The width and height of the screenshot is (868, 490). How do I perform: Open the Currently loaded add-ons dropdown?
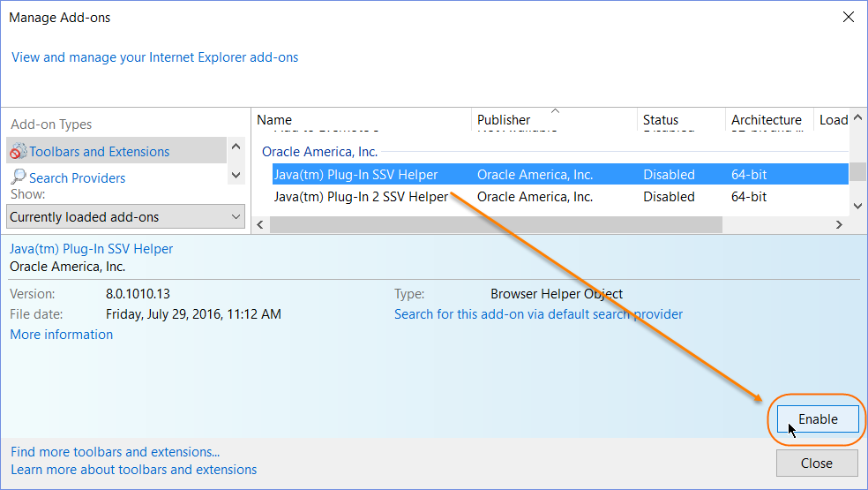click(125, 216)
